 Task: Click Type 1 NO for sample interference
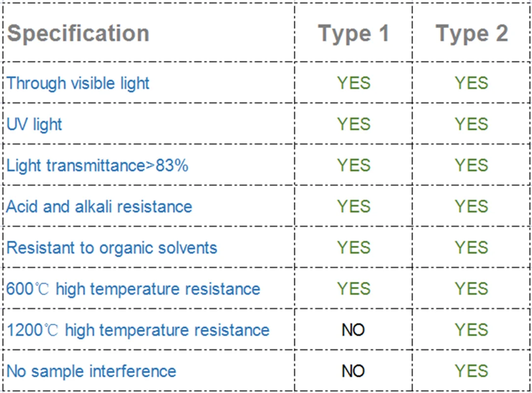(x=353, y=371)
